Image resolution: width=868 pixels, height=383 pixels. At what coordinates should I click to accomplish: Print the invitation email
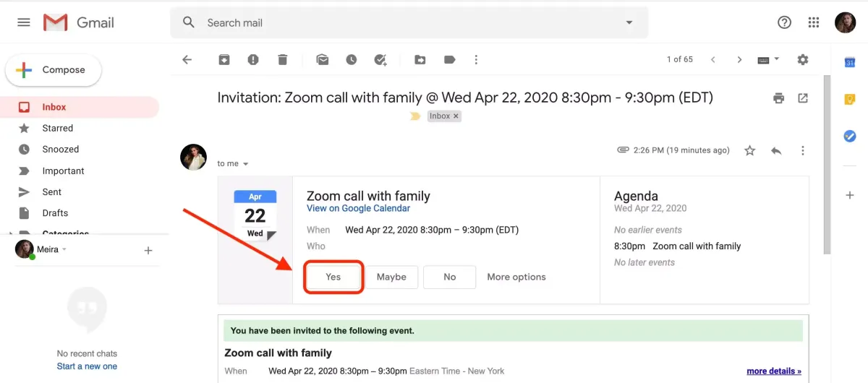click(x=778, y=98)
